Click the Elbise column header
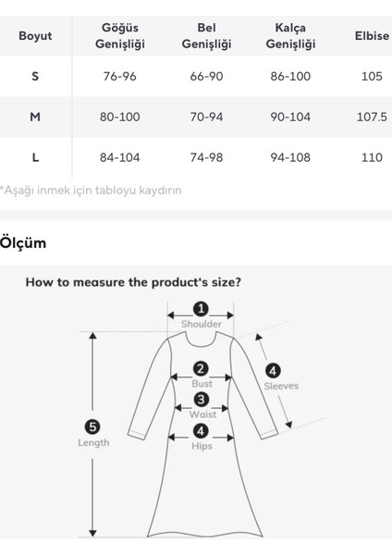This screenshot has height=555, width=392. pyautogui.click(x=372, y=36)
